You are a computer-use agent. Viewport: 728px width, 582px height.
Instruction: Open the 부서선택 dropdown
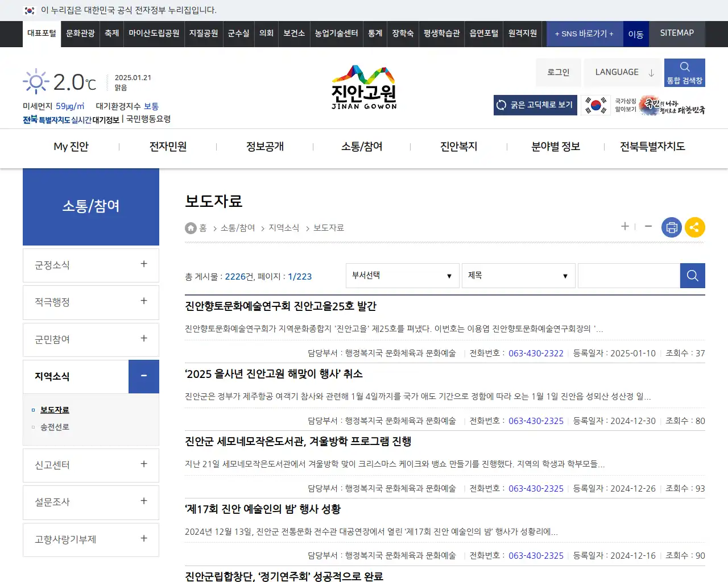tap(402, 276)
